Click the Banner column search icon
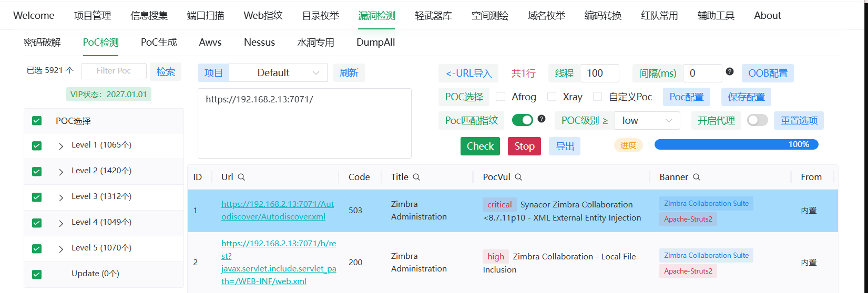The height and width of the screenshot is (293, 868). pyautogui.click(x=697, y=177)
